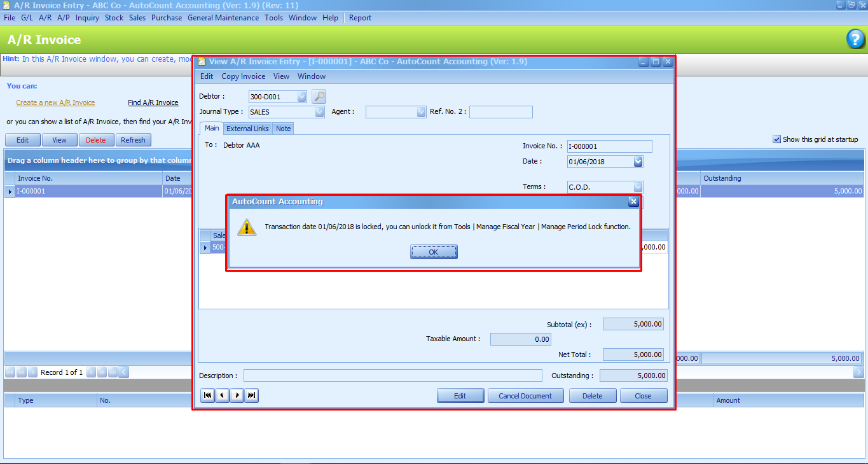Open the Copy Invoice menu

point(244,76)
